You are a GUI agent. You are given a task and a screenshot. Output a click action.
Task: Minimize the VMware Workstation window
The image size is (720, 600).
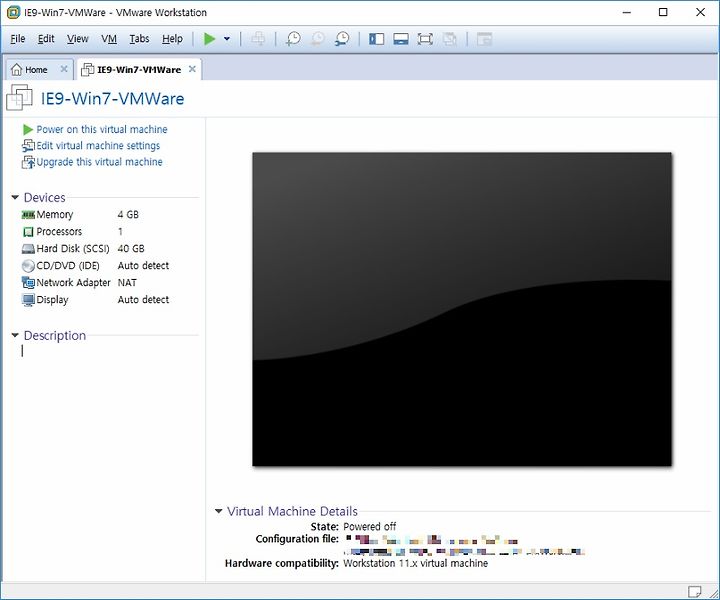tap(627, 12)
